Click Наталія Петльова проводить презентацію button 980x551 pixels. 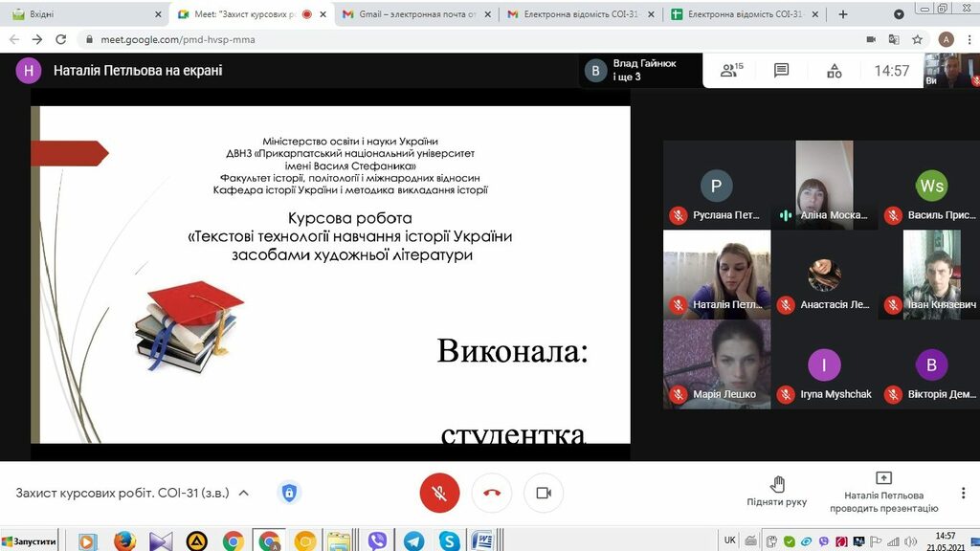pos(883,491)
